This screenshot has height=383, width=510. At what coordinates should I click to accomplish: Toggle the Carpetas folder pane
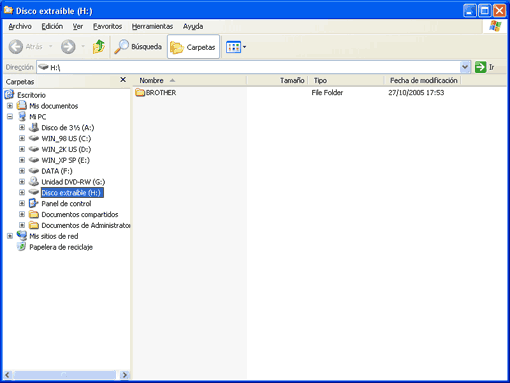193,47
